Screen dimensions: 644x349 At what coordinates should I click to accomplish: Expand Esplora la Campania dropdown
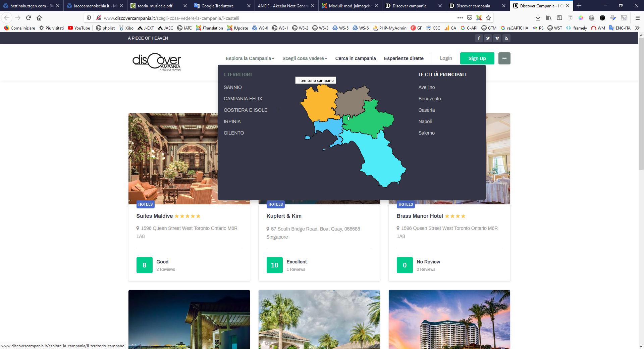[250, 58]
